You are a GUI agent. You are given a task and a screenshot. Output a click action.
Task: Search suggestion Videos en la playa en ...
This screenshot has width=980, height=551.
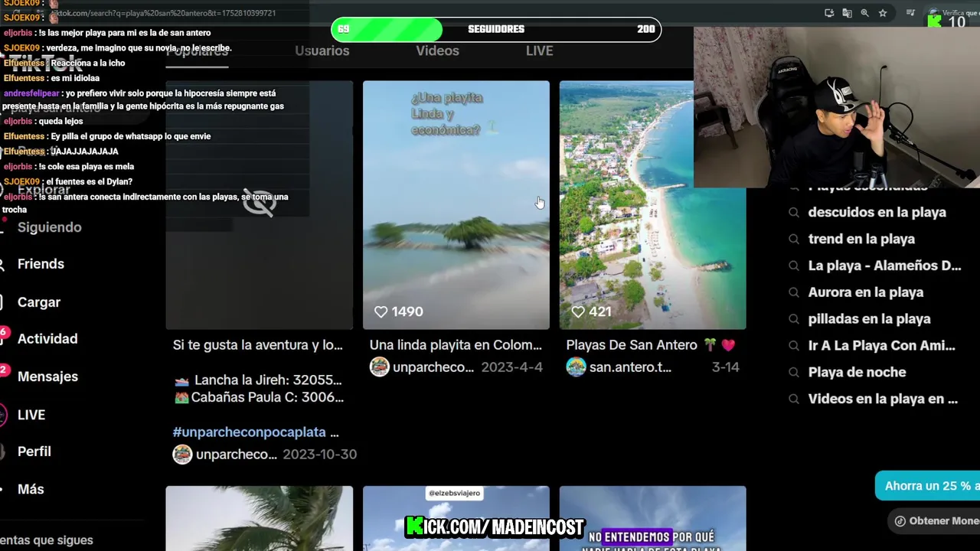883,399
